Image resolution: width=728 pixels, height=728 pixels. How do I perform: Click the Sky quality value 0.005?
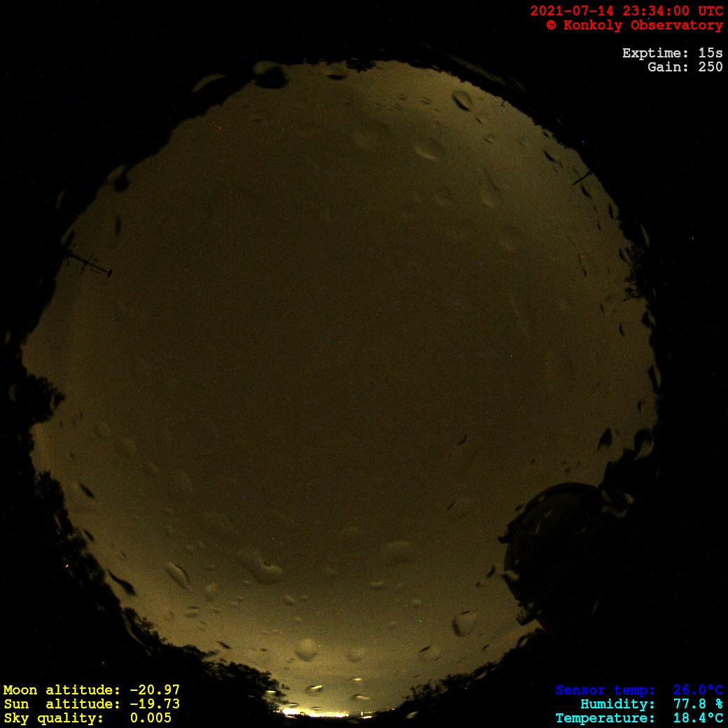(x=150, y=718)
